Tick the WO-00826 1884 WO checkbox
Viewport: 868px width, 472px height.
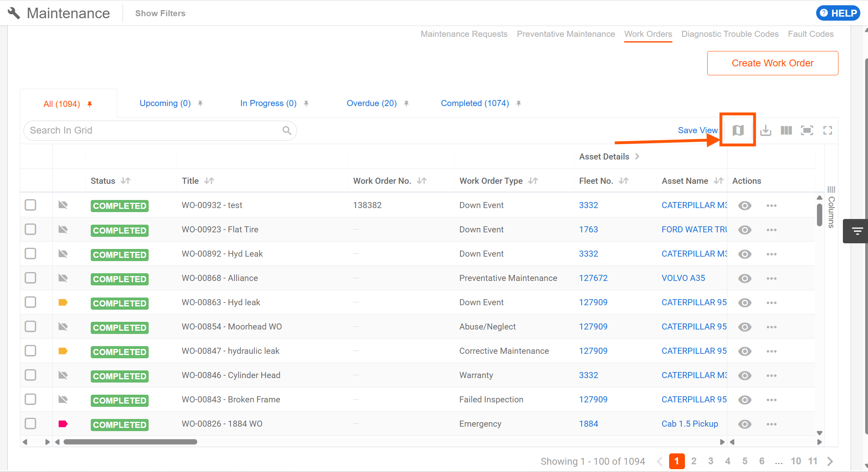click(x=30, y=423)
